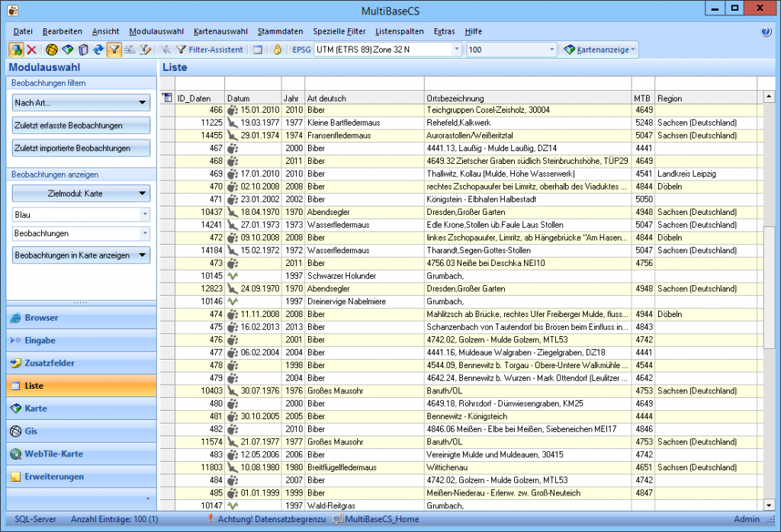Open the Beobachtungen combo box
Screen dimensions: 781x532
point(145,233)
